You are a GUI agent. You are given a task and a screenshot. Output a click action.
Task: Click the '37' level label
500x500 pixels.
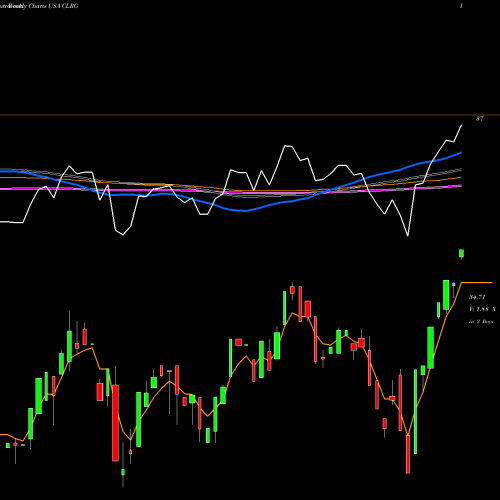tap(480, 119)
